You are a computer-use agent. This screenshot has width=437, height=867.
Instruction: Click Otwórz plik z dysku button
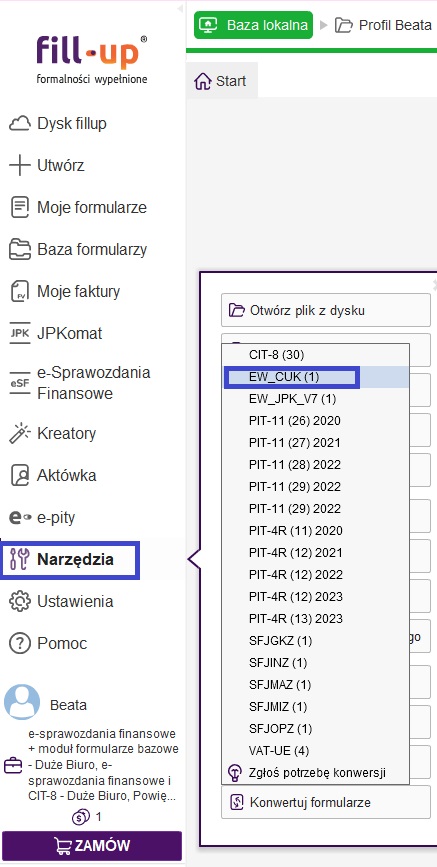[x=325, y=310]
